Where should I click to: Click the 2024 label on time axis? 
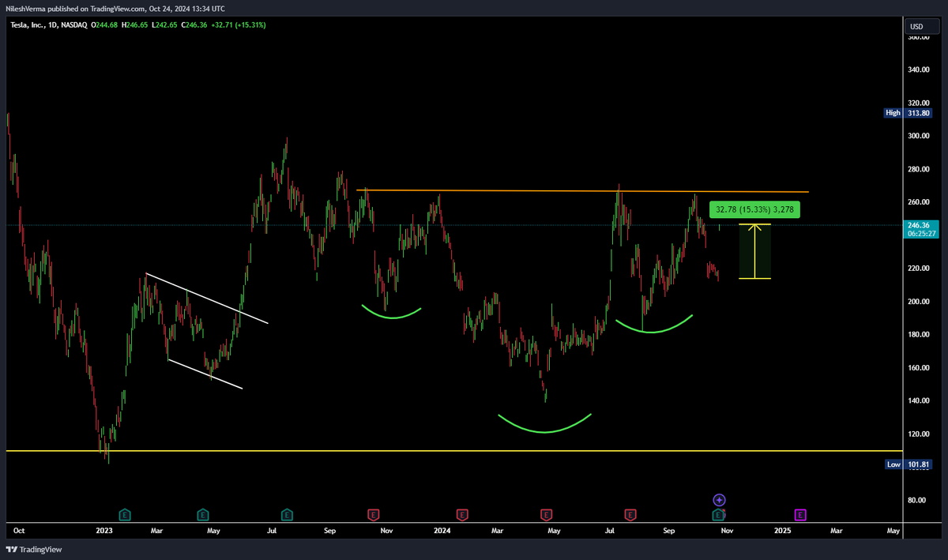pos(441,532)
